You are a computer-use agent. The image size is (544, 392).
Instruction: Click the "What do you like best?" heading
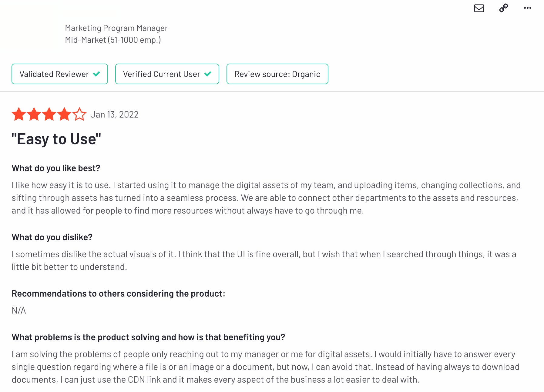pos(56,168)
